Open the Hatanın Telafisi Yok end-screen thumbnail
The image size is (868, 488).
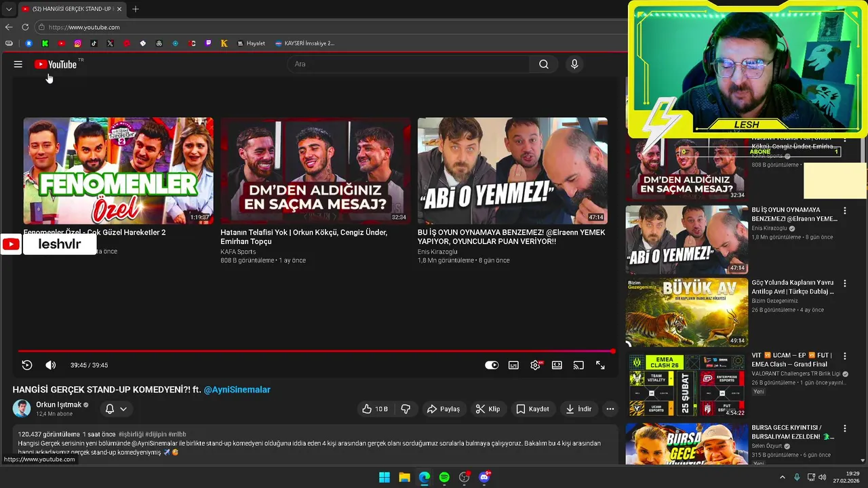click(x=315, y=171)
